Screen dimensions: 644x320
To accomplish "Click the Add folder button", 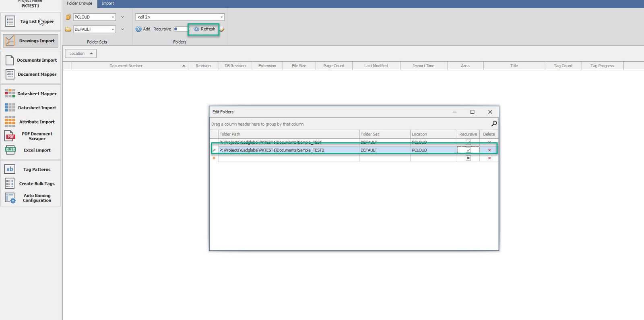I will [143, 29].
